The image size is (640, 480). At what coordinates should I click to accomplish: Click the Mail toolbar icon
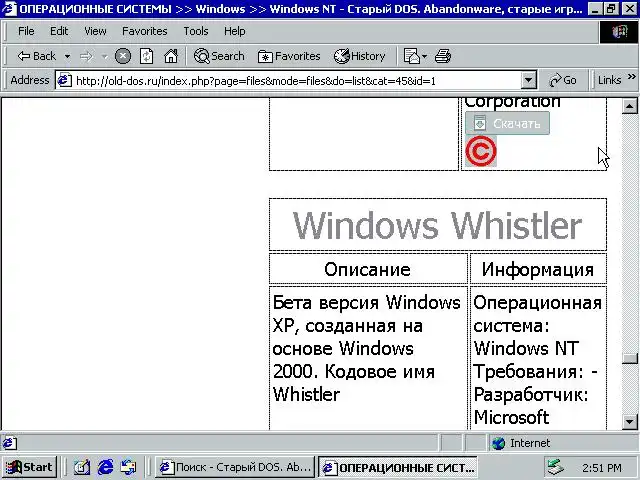[x=411, y=56]
